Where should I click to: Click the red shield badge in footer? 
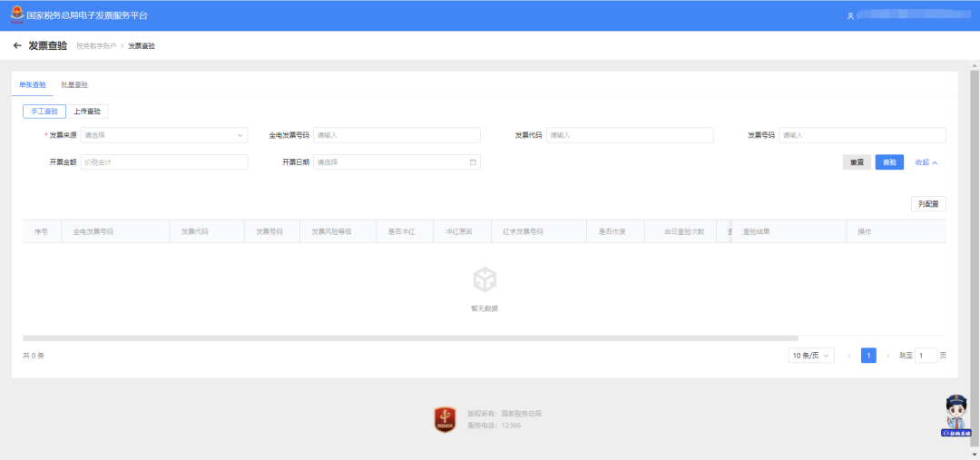pyautogui.click(x=445, y=419)
